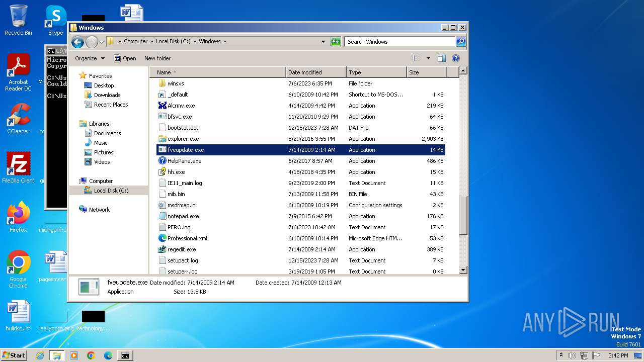This screenshot has width=644, height=362.
Task: Select the Documents library
Action: tap(107, 133)
